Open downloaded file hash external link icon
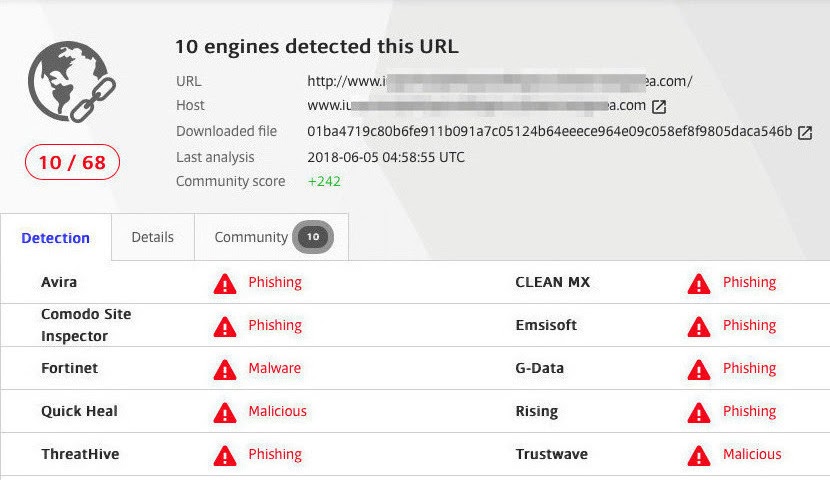 click(x=805, y=132)
